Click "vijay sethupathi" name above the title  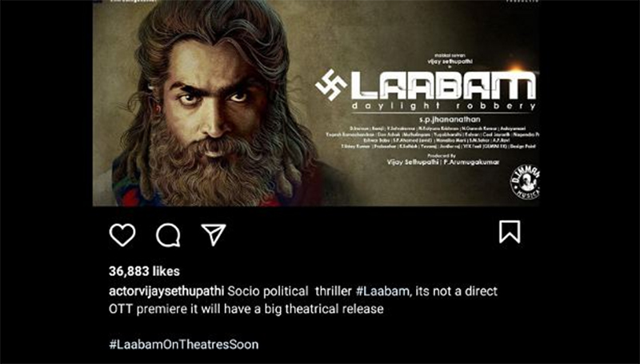tap(450, 62)
